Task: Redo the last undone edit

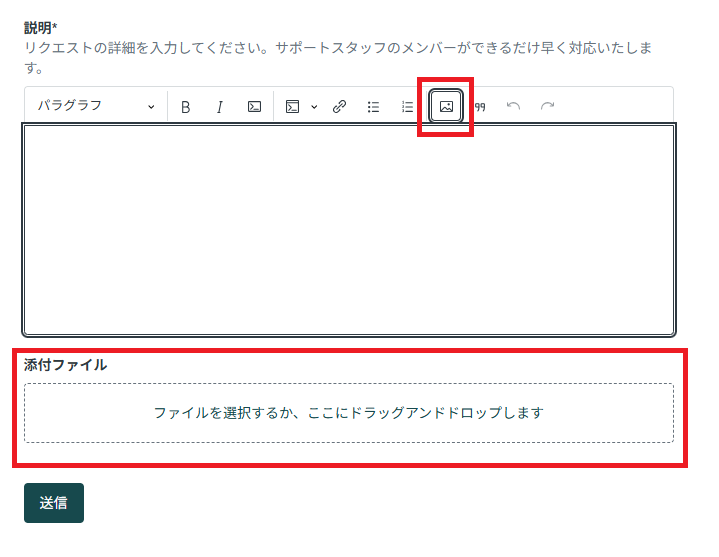Action: (x=548, y=107)
